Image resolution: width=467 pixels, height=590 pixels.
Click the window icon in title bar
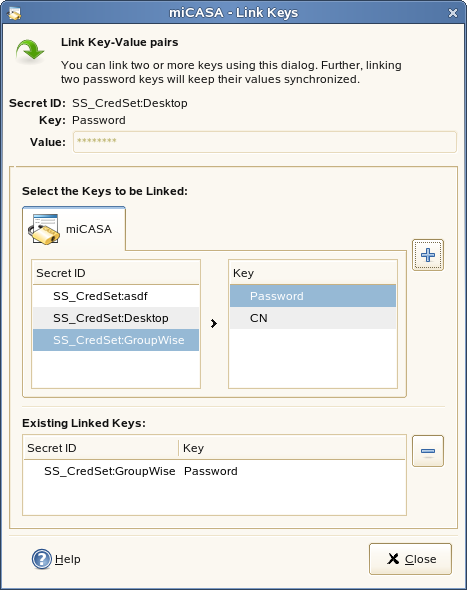pyautogui.click(x=14, y=14)
